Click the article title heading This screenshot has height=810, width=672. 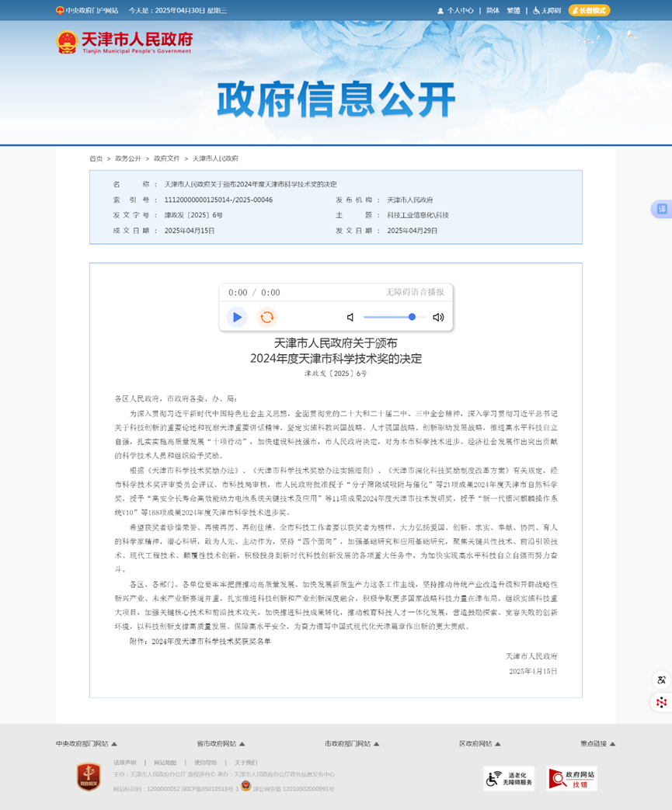pyautogui.click(x=336, y=351)
